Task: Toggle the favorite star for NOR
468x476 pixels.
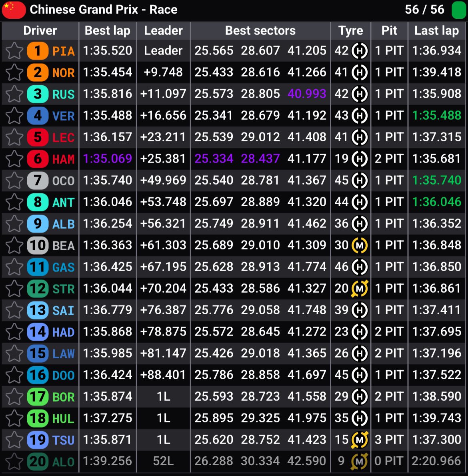Action: 14,72
